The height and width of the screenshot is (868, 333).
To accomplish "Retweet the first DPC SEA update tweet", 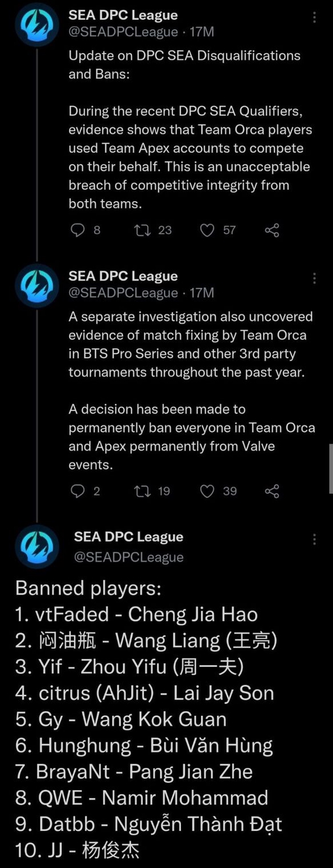I will (x=142, y=230).
